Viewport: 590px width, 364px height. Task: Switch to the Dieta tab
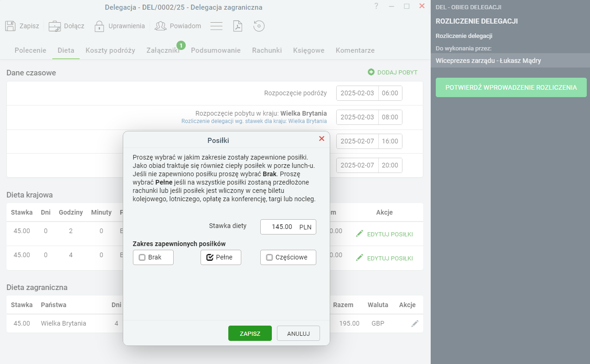click(x=66, y=50)
